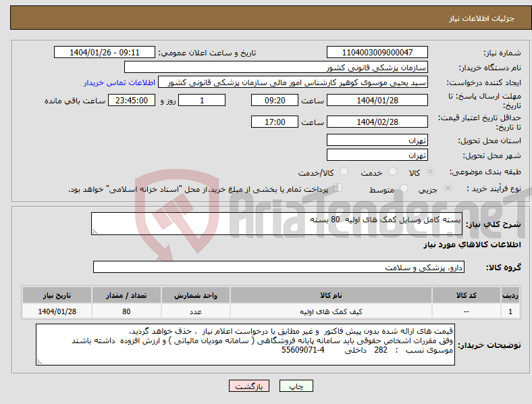This screenshot has width=532, height=404.
Task: Click the اطلاعات کالاهای مورد نیاز heading
Action: click(472, 245)
